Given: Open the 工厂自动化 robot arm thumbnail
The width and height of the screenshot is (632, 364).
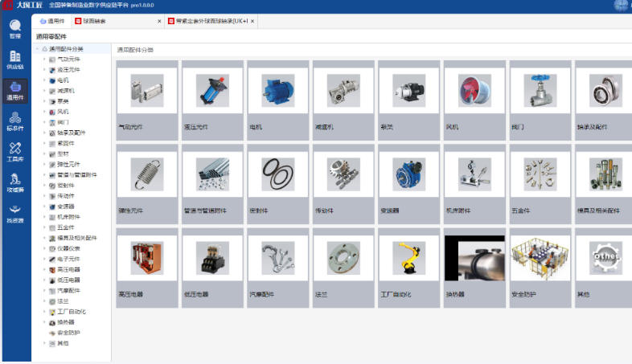Looking at the screenshot, I should pos(408,259).
